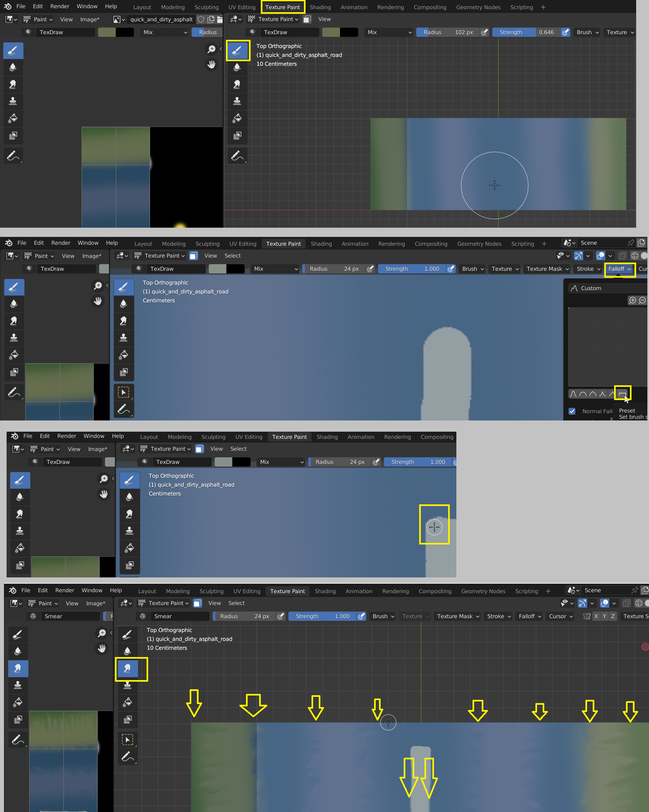Click fake user shield beside quick_and_dirty_asphalt
Screen dimensions: 649x812
click(201, 19)
